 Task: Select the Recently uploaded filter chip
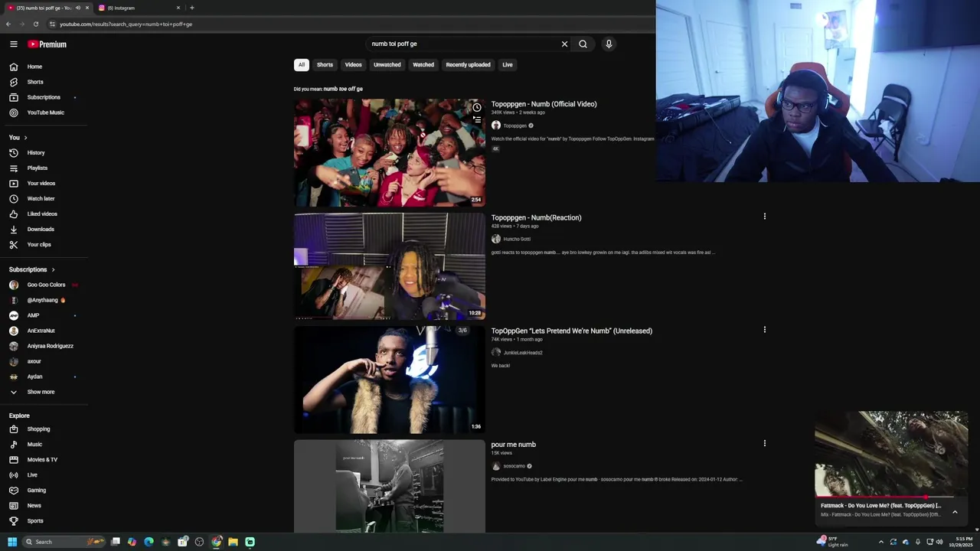coord(468,65)
